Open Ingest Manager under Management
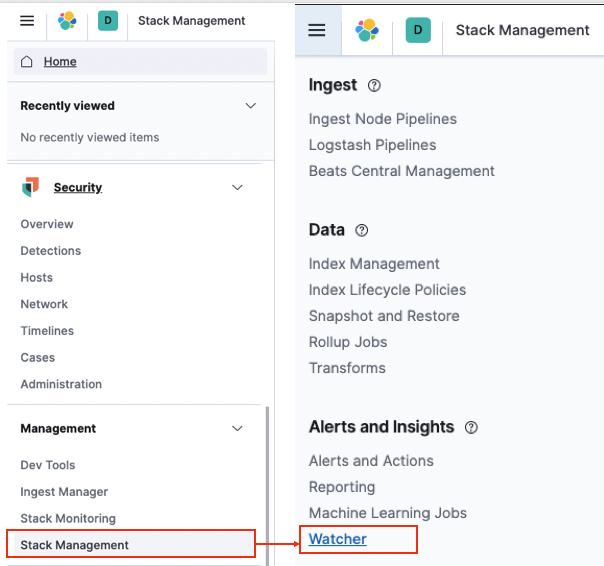Viewport: 604px width, 566px height. point(64,492)
